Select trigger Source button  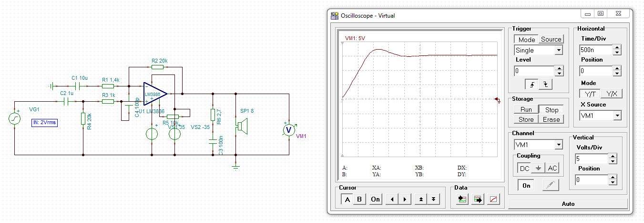[551, 39]
